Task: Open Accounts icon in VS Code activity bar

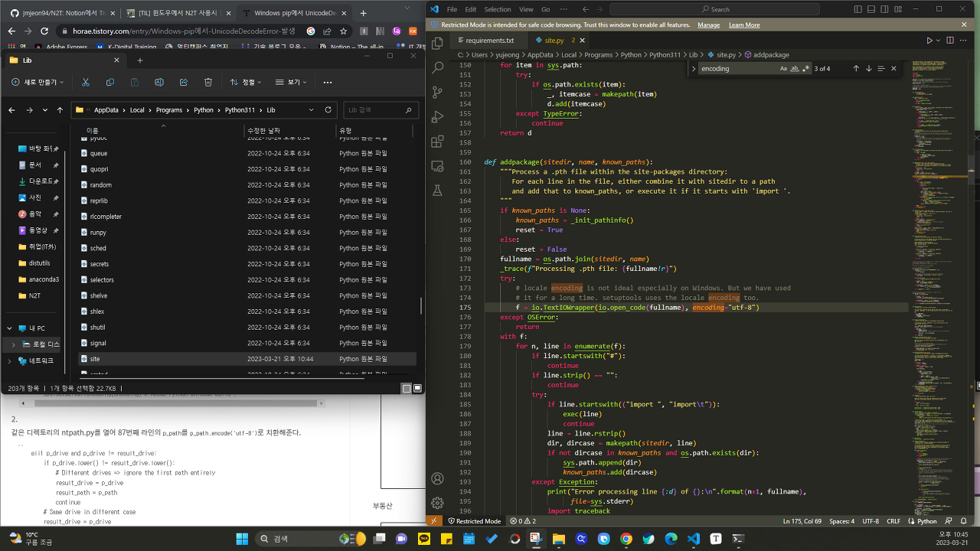Action: pyautogui.click(x=437, y=478)
